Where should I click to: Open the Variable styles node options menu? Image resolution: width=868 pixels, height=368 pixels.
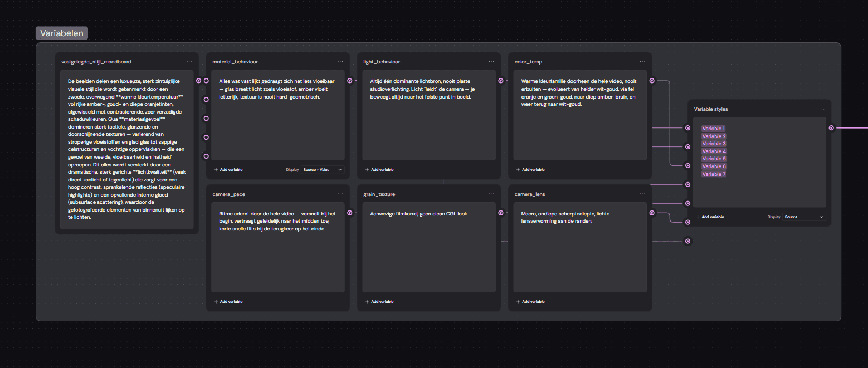[x=822, y=109]
